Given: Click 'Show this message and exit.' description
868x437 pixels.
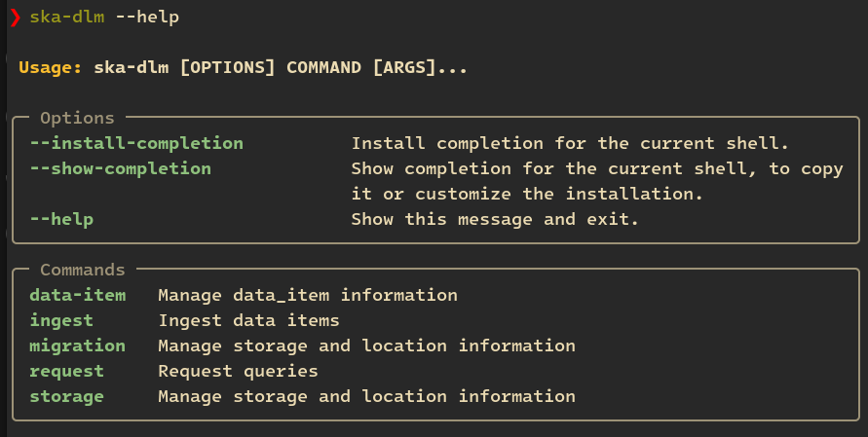Looking at the screenshot, I should point(495,219).
